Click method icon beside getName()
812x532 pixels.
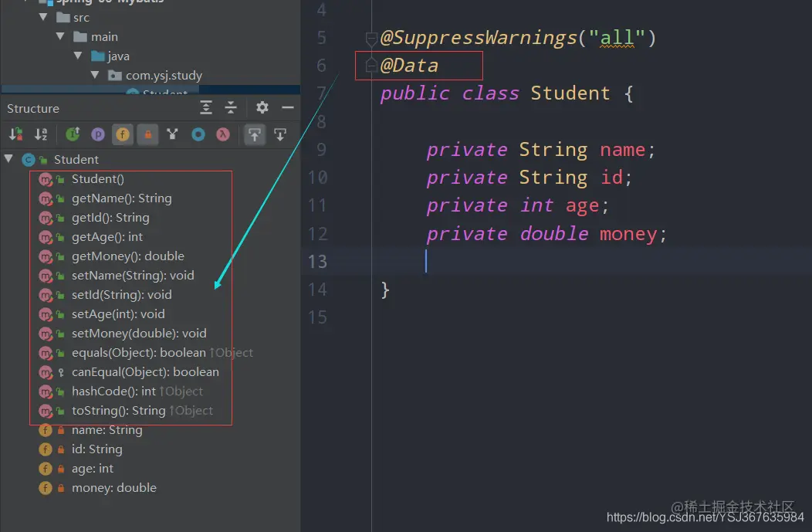click(46, 199)
